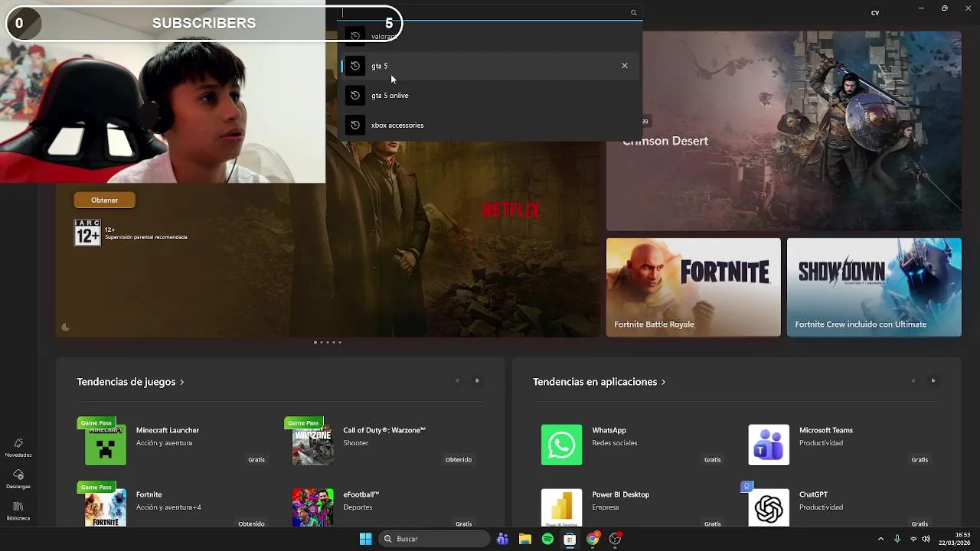Image resolution: width=980 pixels, height=551 pixels.
Task: Click the Power BI Desktop title text
Action: coord(621,494)
